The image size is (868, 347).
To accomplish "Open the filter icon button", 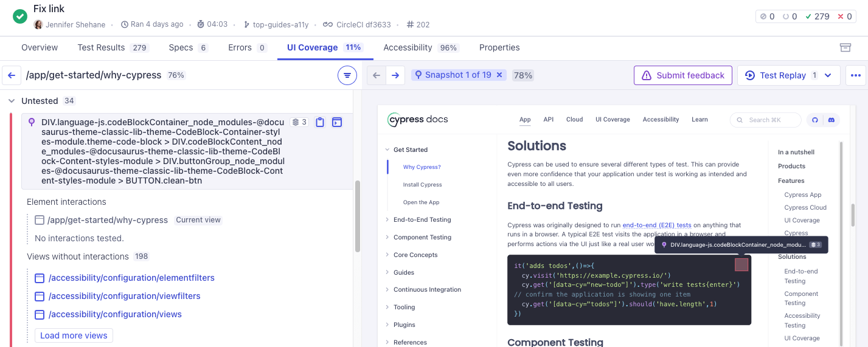I will pos(347,75).
